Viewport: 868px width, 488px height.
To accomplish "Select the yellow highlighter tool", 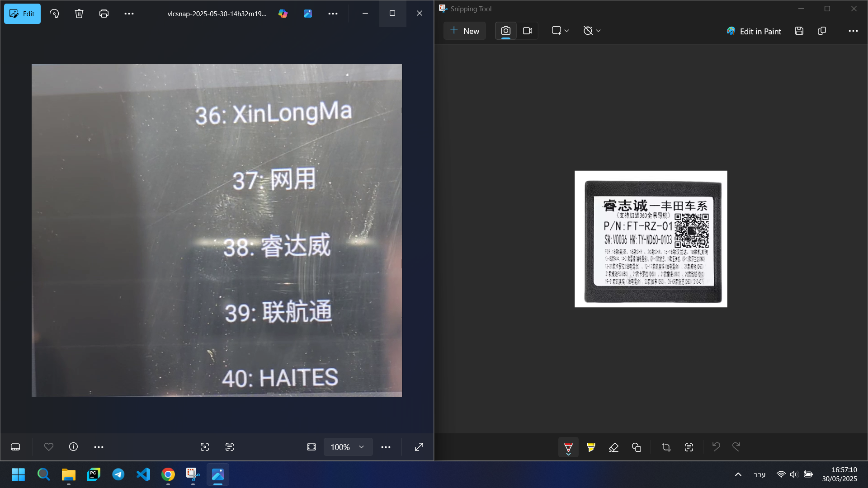I will coord(591,447).
